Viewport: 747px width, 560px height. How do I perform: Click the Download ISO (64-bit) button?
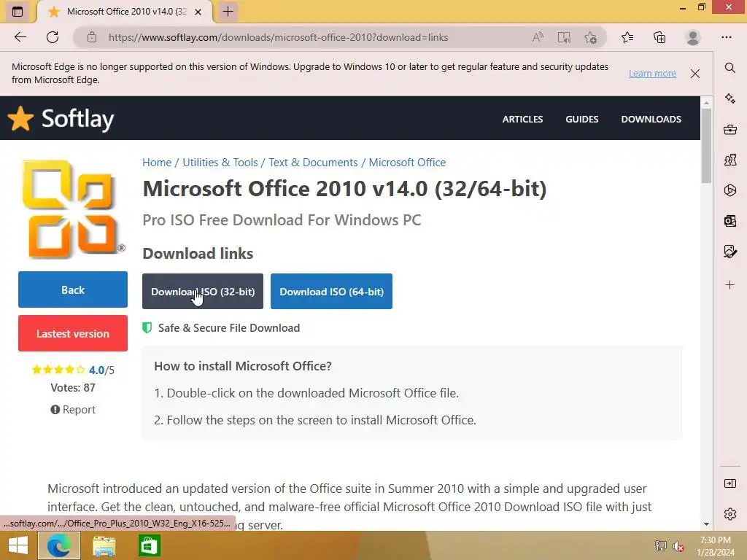[331, 292]
